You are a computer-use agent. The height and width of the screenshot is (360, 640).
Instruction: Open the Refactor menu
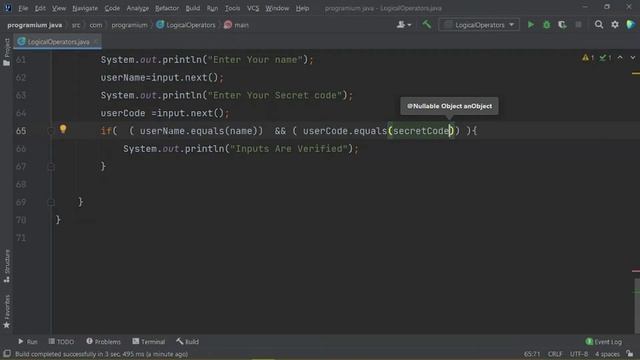(x=167, y=8)
